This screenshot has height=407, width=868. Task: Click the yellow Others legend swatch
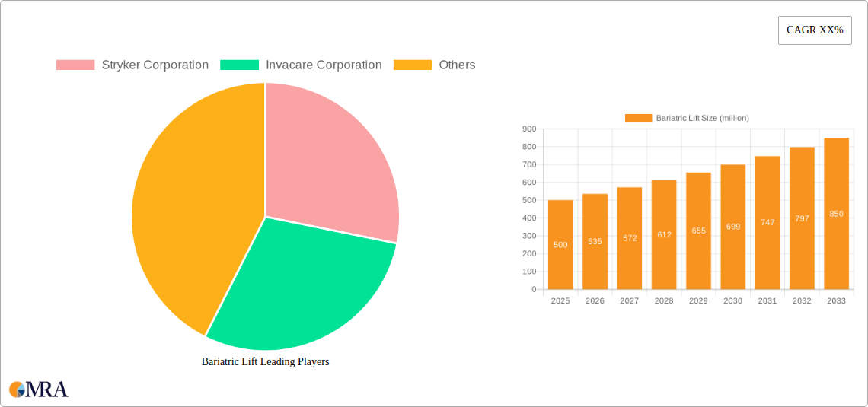pos(413,65)
